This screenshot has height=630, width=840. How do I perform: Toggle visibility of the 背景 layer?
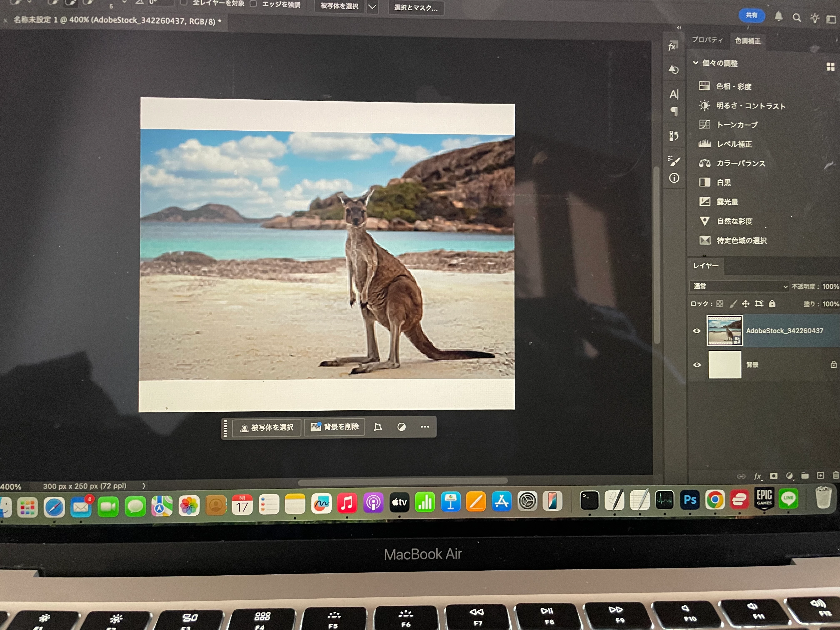697,365
